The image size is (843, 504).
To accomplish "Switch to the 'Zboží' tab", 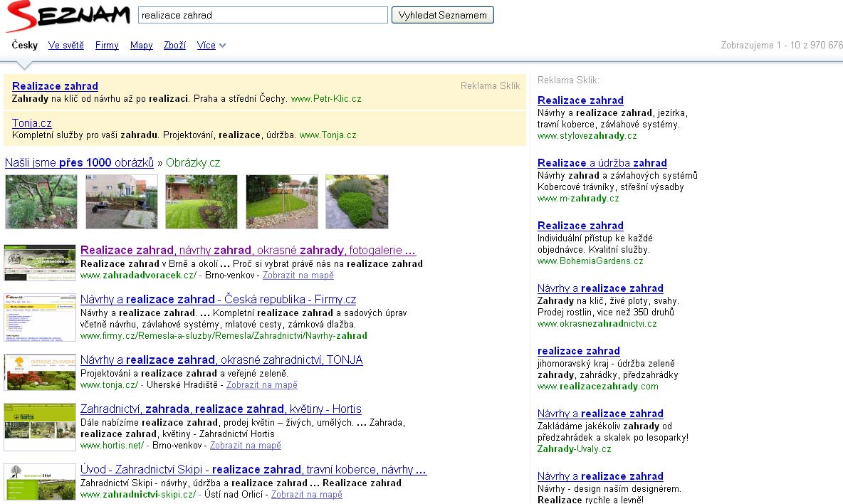I will pos(174,45).
